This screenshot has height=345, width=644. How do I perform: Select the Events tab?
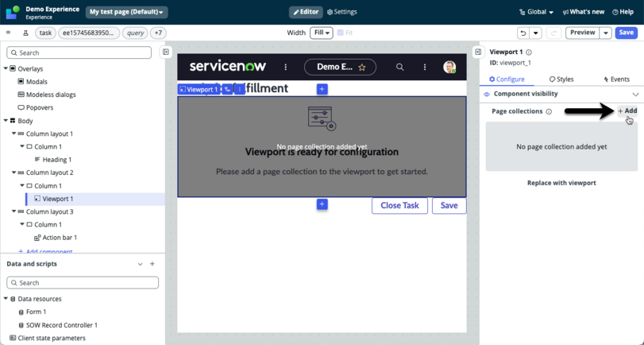pyautogui.click(x=616, y=79)
